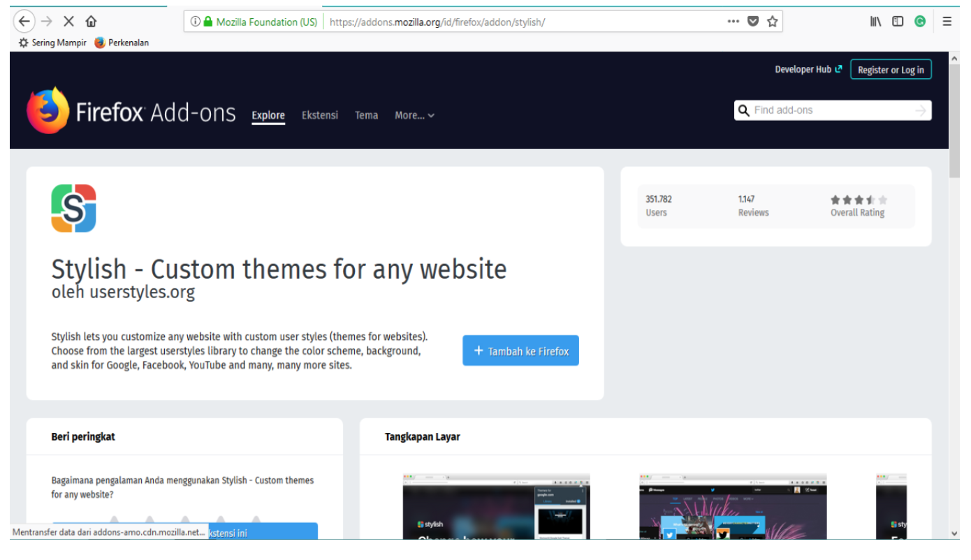Open the Tema tab
Screen dimensions: 971x560
coord(366,115)
